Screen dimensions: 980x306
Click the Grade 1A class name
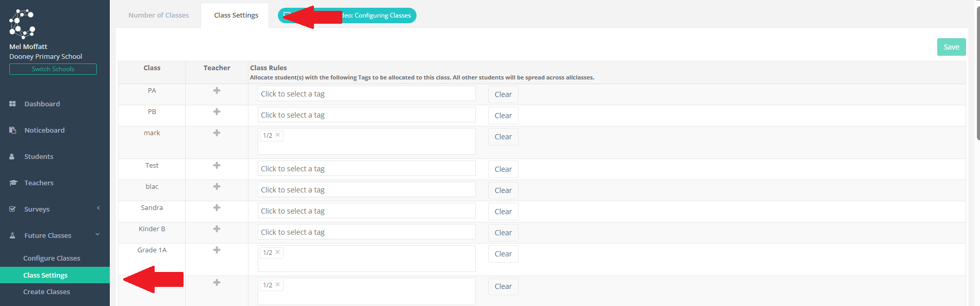click(x=152, y=250)
